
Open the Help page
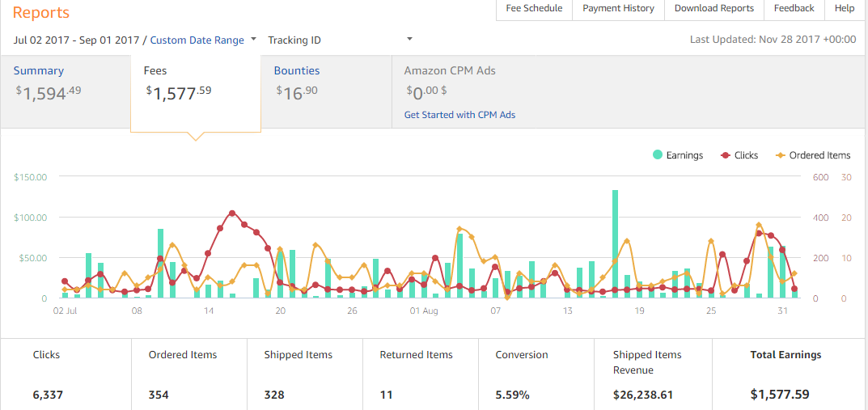click(x=845, y=8)
